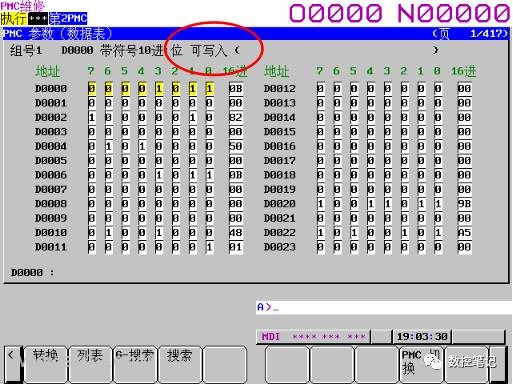Select bit 0 cell of D0000
The width and height of the screenshot is (513, 385).
(x=209, y=89)
